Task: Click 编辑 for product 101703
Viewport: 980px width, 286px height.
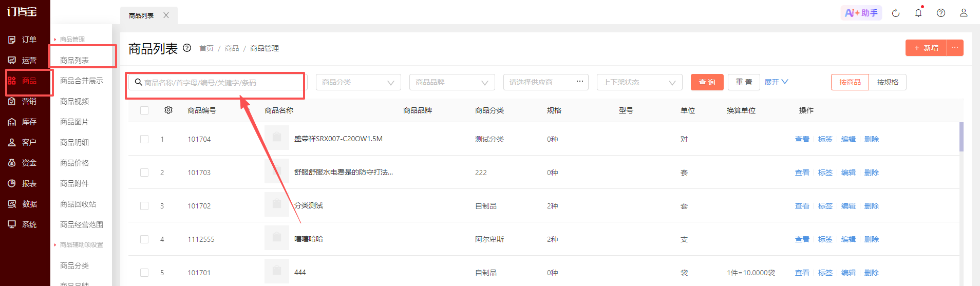Action: pyautogui.click(x=849, y=173)
